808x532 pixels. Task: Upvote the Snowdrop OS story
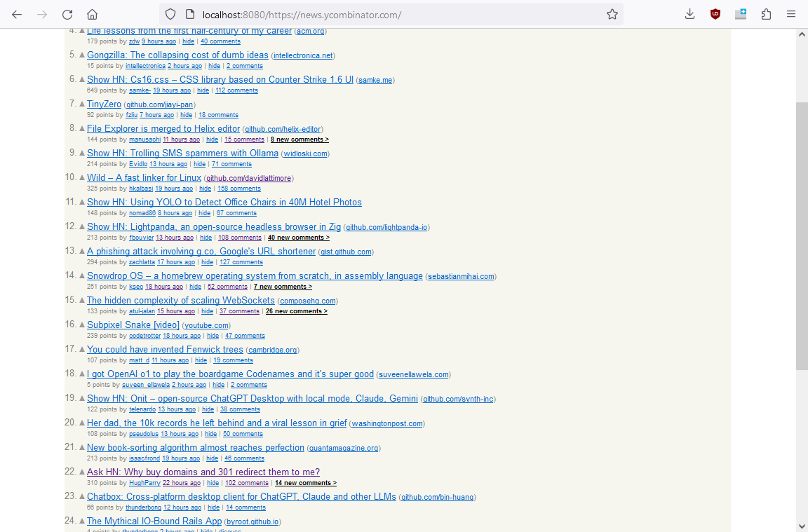point(81,275)
